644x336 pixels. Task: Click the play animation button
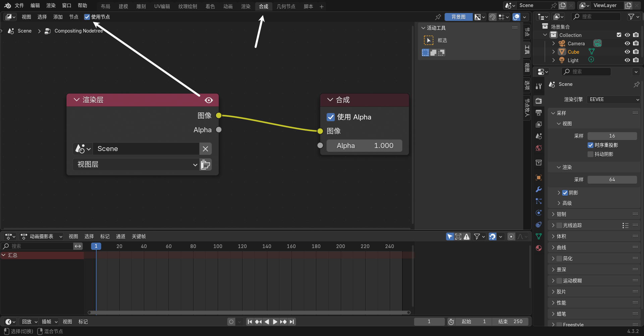coord(275,322)
